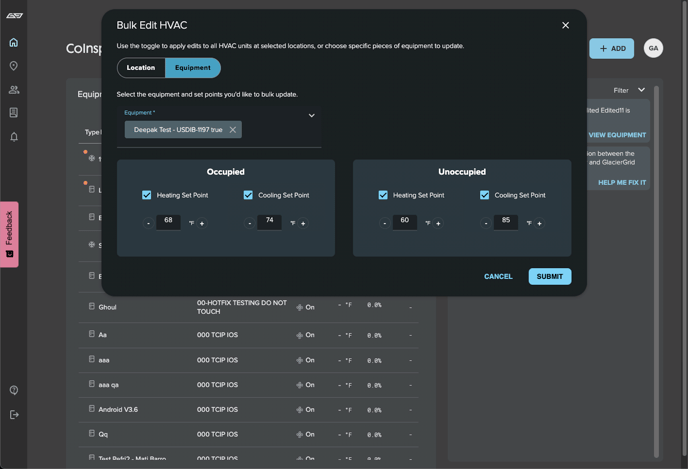Image resolution: width=688 pixels, height=469 pixels.
Task: Click the equipment icon beside Ghoul row
Action: [92, 306]
